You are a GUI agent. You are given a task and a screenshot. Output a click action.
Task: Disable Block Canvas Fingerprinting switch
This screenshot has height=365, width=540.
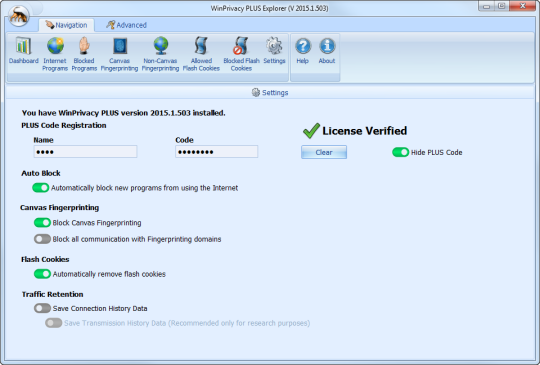click(x=42, y=223)
